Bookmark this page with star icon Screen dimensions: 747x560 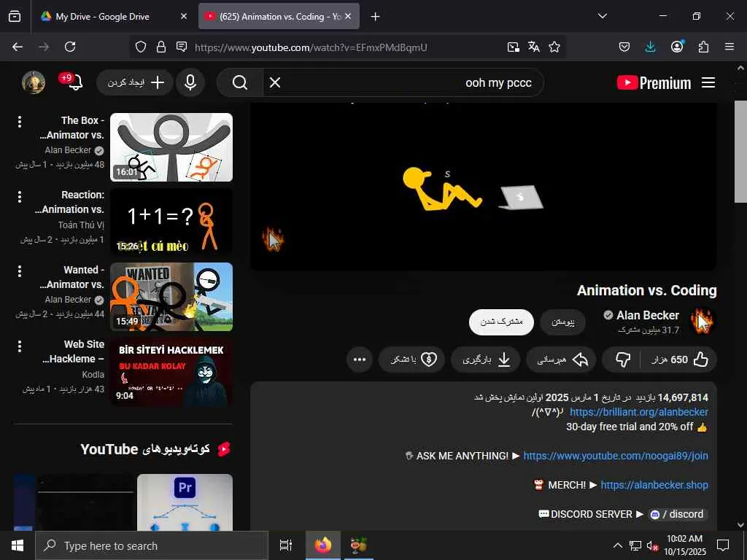point(554,47)
